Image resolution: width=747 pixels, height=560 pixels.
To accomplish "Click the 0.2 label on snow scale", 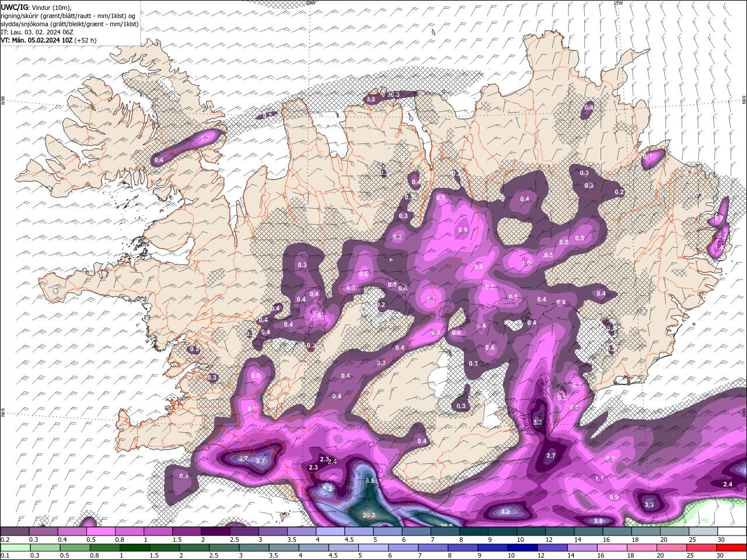I will pos(5,540).
